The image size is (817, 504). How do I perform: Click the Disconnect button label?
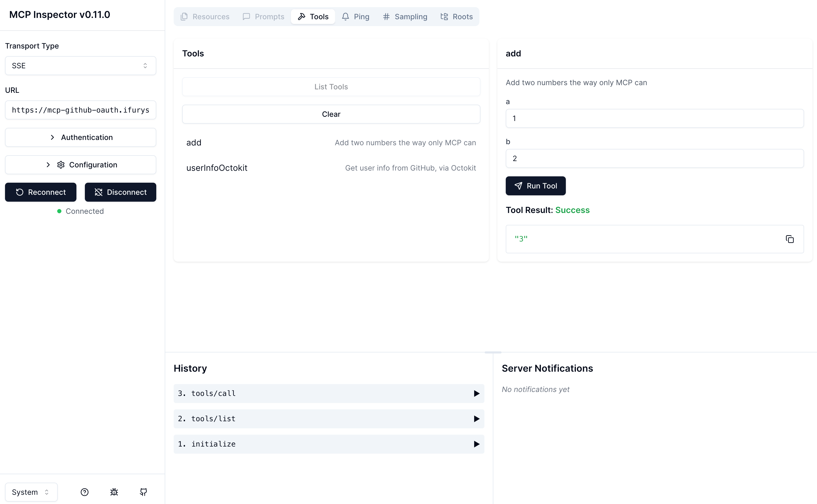click(x=127, y=192)
